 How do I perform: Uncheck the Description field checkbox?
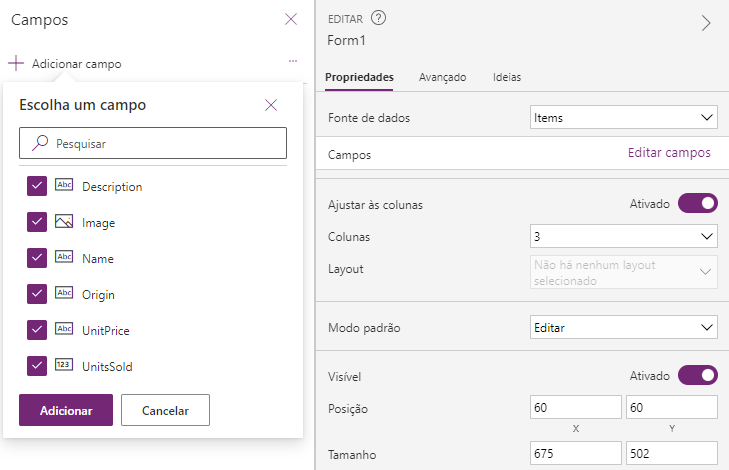click(37, 186)
